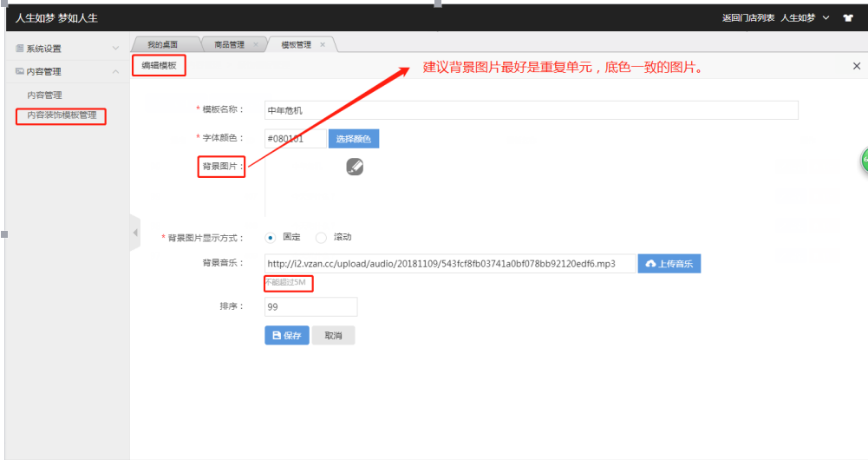Click the 上传音乐 upload button

(x=669, y=264)
